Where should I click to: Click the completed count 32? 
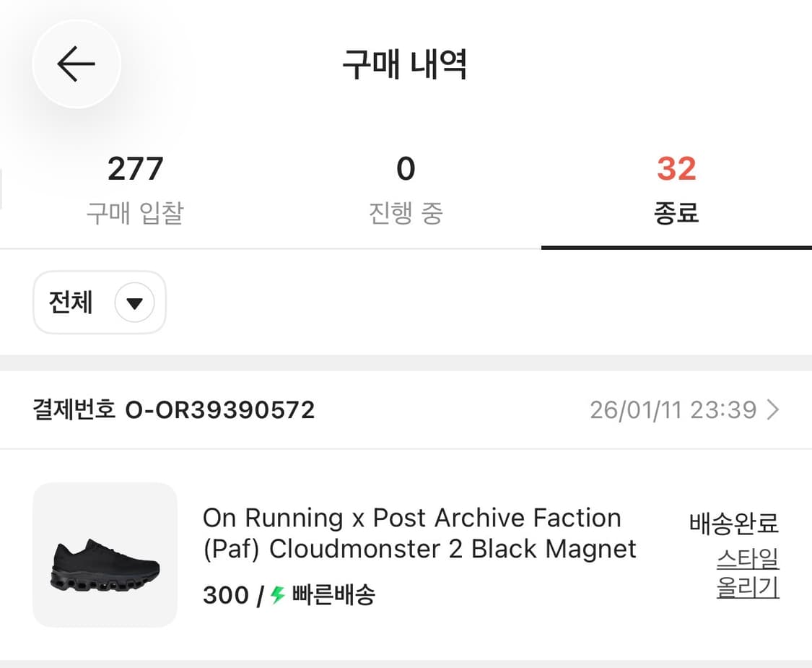coord(677,169)
